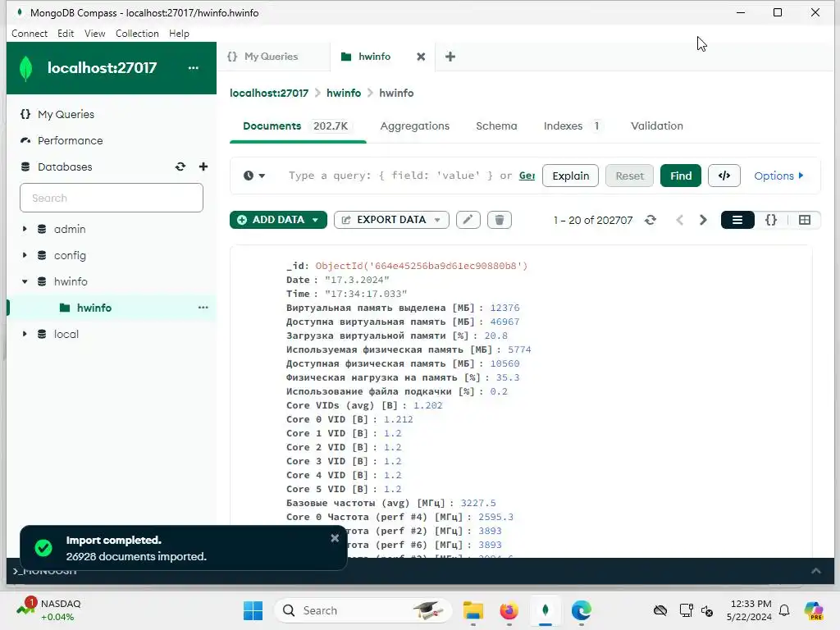Open a new tab with the plus icon
Image resolution: width=840 pixels, height=630 pixels.
click(450, 57)
